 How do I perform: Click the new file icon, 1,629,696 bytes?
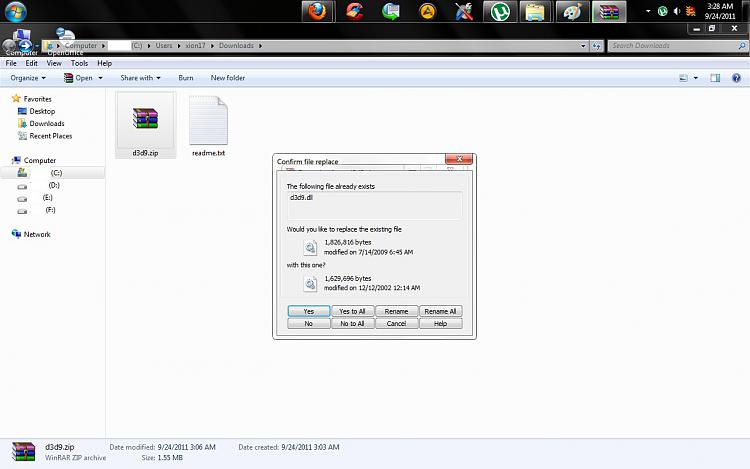click(310, 284)
